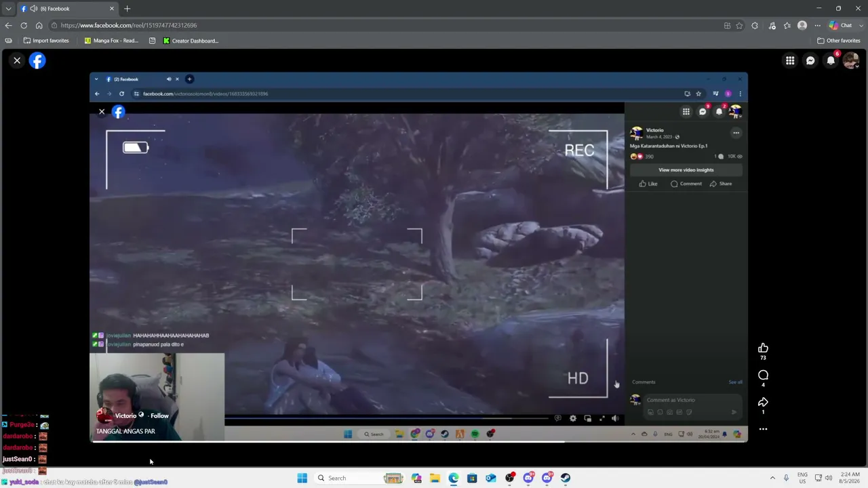Screen dimensions: 868x488
Task: Open browser Settings and more menu
Action: (817, 26)
